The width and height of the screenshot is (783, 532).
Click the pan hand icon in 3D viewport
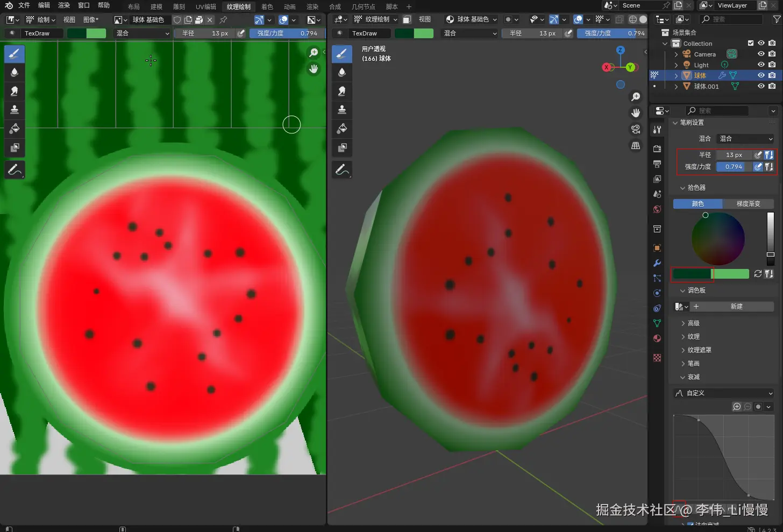tap(636, 113)
